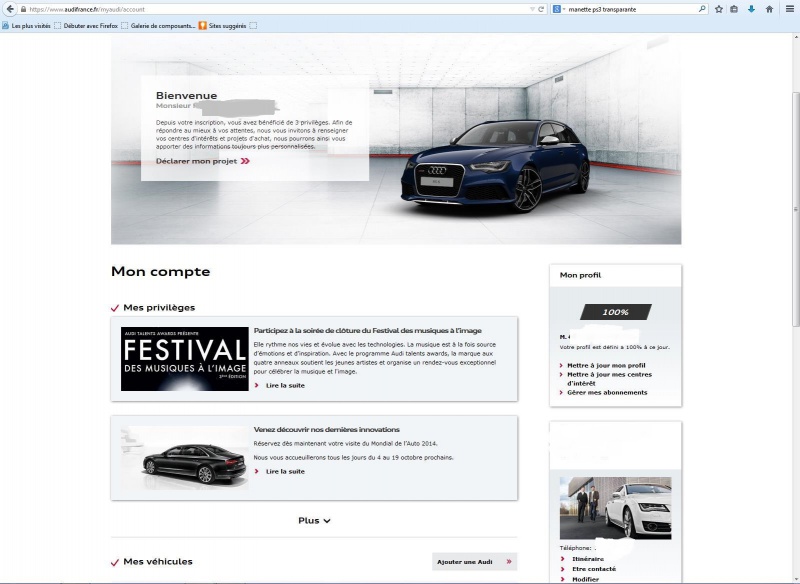Image resolution: width=800 pixels, height=584 pixels.
Task: Click the search magnifier icon
Action: (x=702, y=9)
